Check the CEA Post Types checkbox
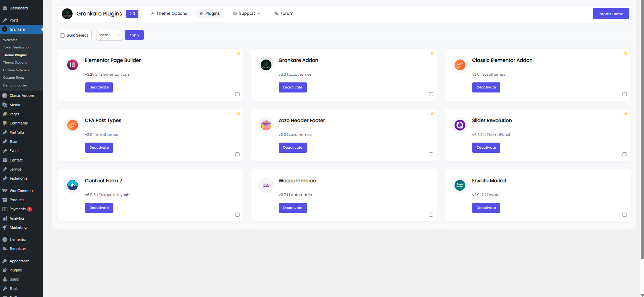 click(237, 154)
